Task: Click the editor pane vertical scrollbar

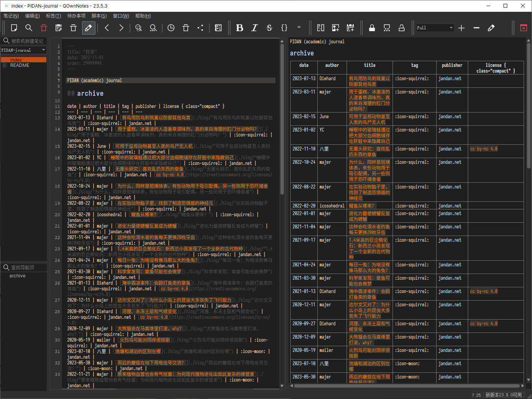Action: point(282,120)
